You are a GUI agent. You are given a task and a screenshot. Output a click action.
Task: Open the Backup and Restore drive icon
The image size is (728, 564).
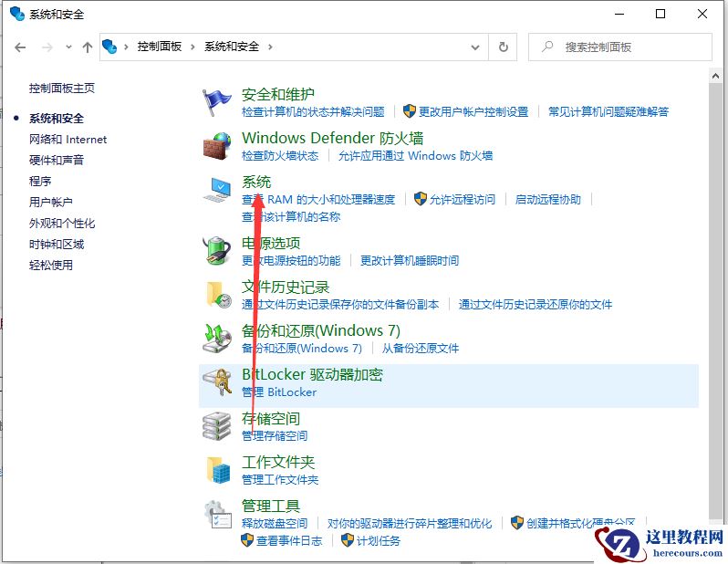pos(217,338)
